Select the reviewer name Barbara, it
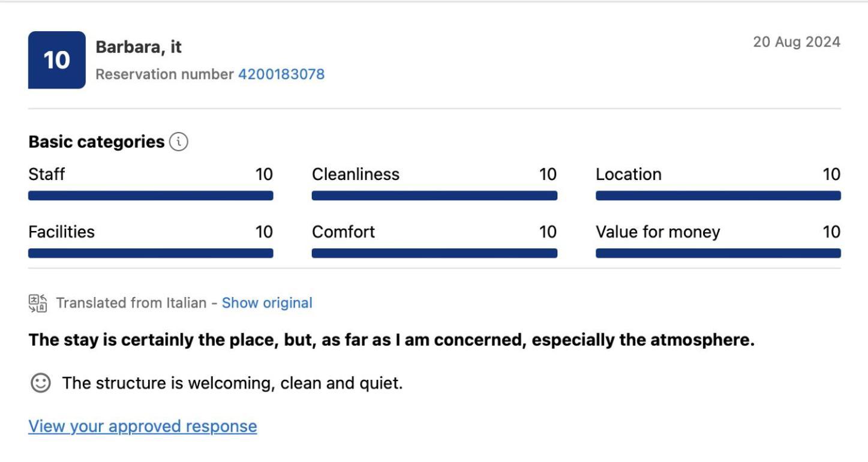 (x=139, y=47)
